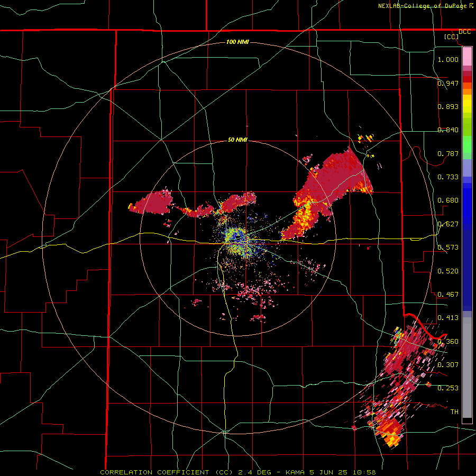Click the [CC] legend unit label
Viewport: 476px width, 476px height.
[x=452, y=36]
